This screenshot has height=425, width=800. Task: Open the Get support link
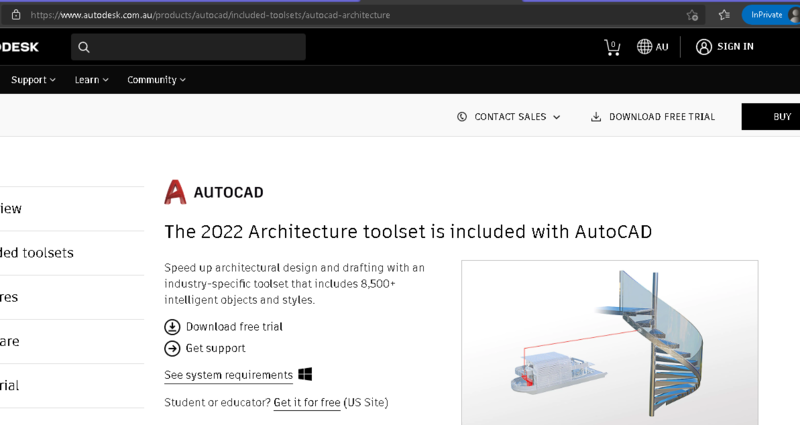(215, 348)
